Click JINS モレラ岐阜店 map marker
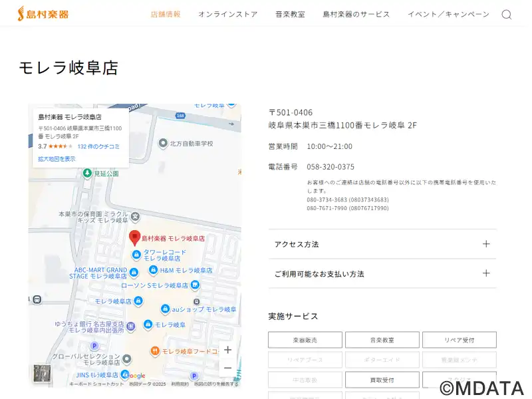The image size is (532, 399). 125,374
